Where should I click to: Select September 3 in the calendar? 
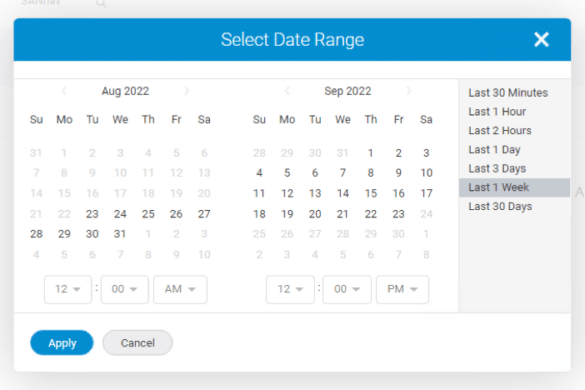coord(426,153)
